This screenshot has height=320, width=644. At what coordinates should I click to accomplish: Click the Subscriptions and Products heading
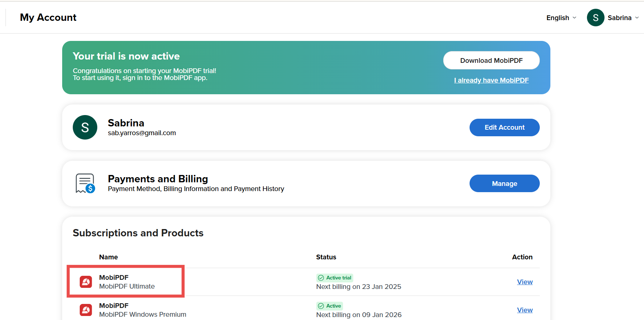pyautogui.click(x=138, y=233)
